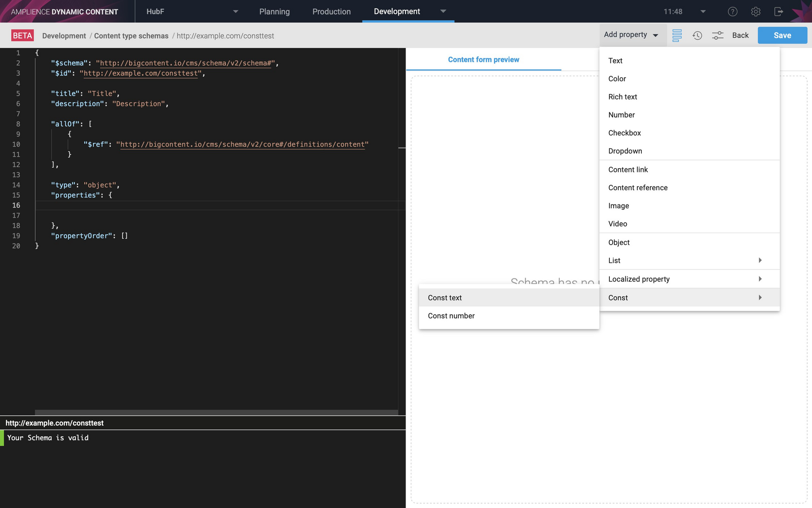Expand the List submenu
Viewport: 812px width, 508px height.
(x=689, y=260)
